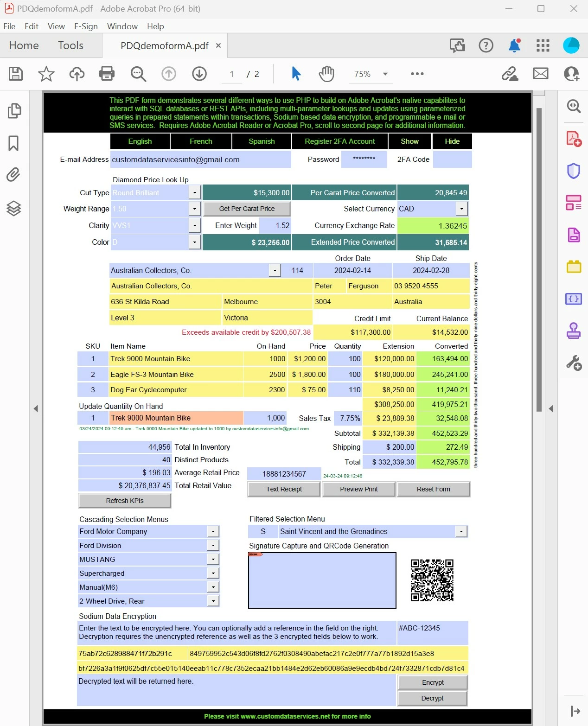Open Help question mark icon
588x726 pixels.
point(486,45)
